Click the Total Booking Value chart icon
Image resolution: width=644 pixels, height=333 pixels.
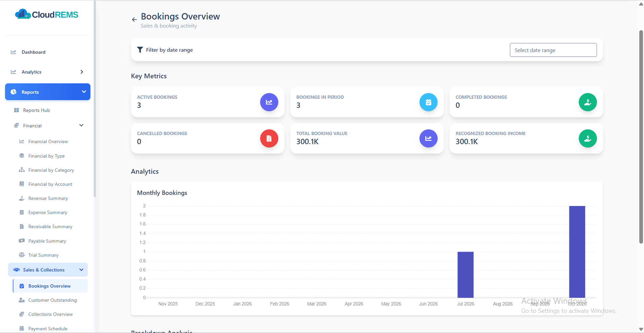[x=428, y=138]
